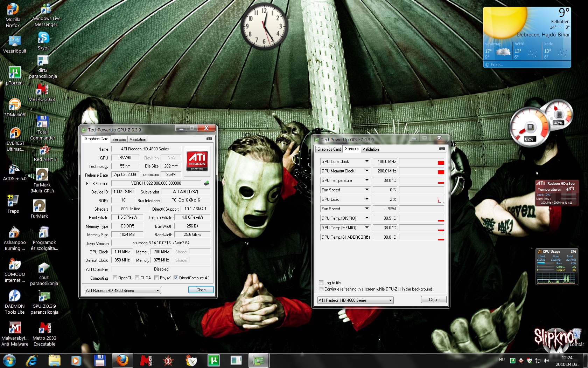The height and width of the screenshot is (368, 588).
Task: Uncheck the DirectCompute 4.1 checkbox
Action: [x=176, y=278]
